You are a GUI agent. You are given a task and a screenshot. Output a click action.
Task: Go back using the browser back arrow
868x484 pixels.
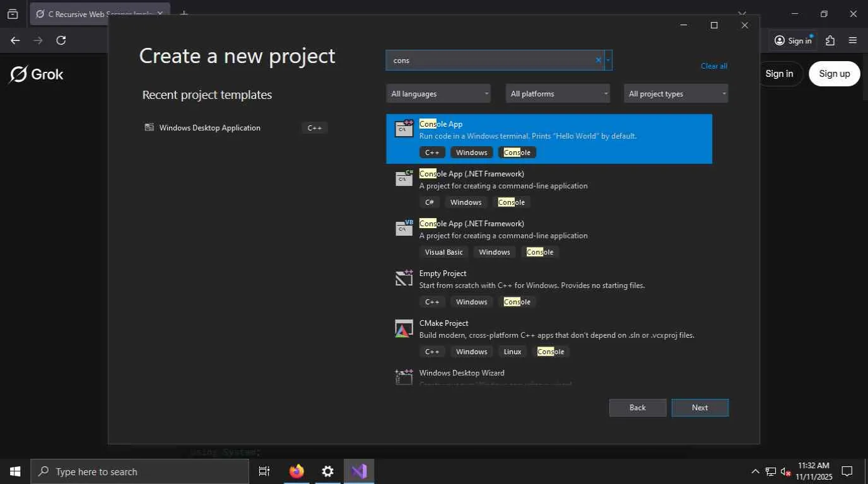15,40
